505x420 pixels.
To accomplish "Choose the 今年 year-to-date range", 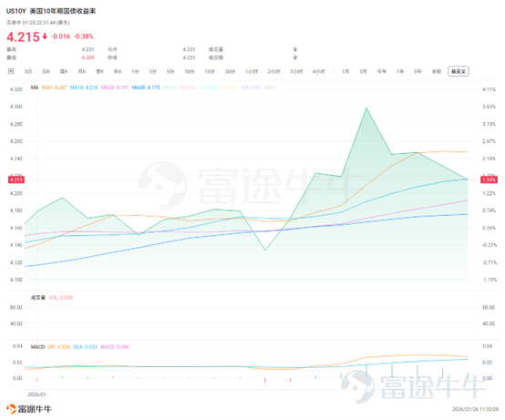I will [382, 71].
